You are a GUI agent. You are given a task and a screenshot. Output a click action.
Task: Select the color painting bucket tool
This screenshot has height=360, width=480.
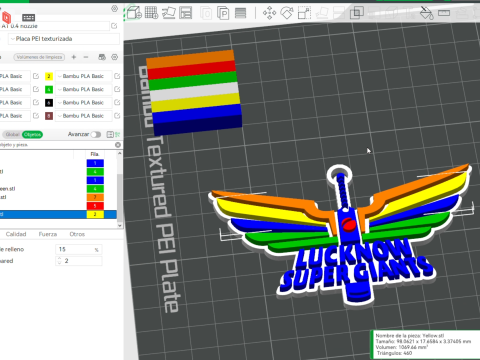(426, 13)
